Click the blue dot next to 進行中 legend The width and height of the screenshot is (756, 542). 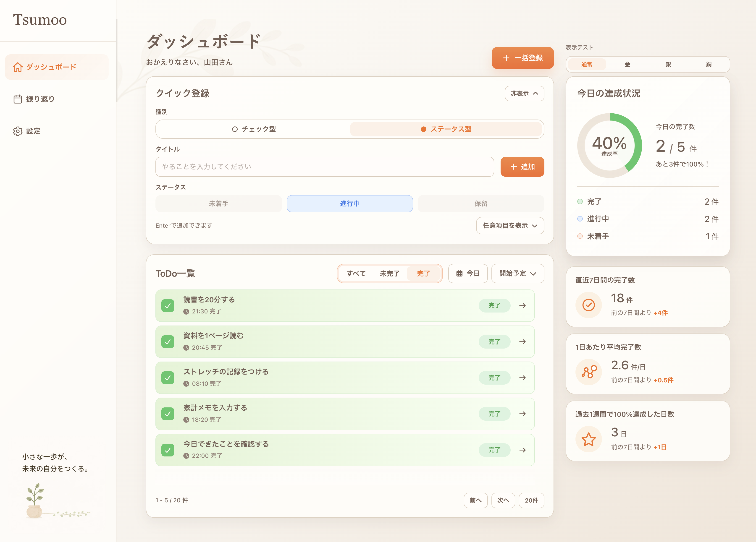[x=580, y=219]
